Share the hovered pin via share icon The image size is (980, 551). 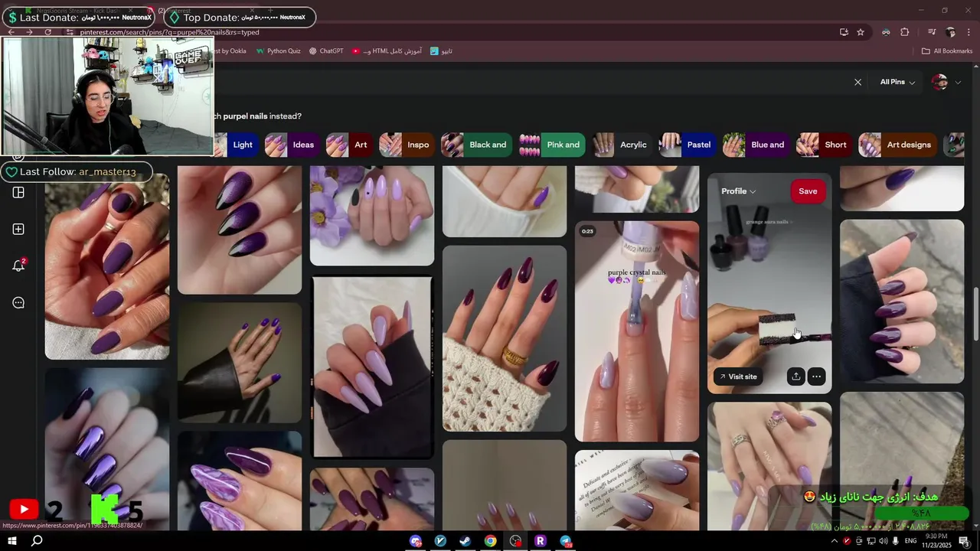796,377
